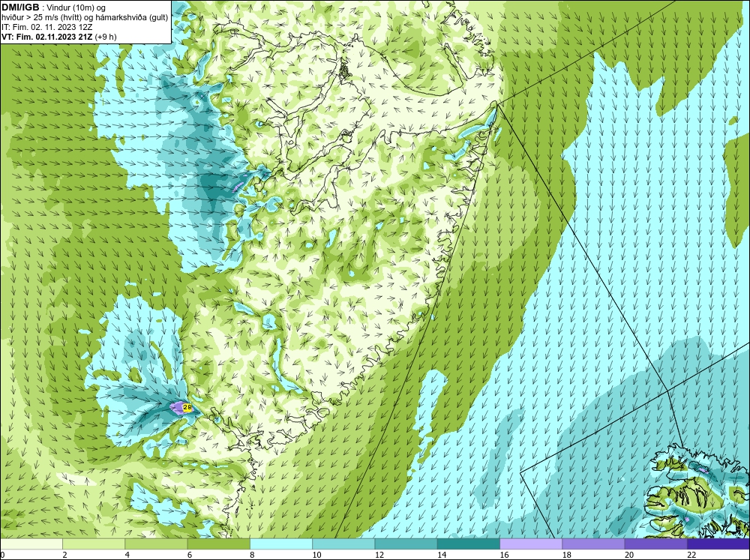Viewport: 750px width, 560px height.
Task: Click the 16–18 m/s light purple swatch
Action: (531, 544)
